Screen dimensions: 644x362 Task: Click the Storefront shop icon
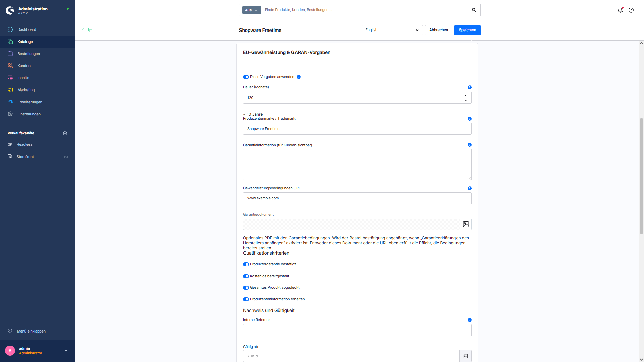pyautogui.click(x=10, y=157)
